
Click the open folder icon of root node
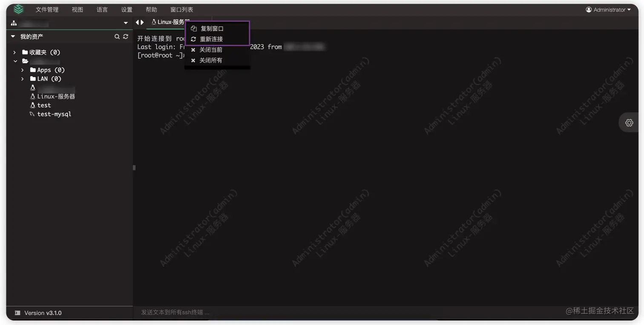tap(26, 61)
